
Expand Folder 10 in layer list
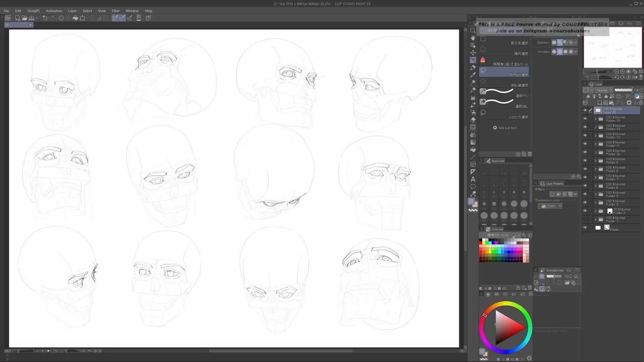(x=596, y=153)
